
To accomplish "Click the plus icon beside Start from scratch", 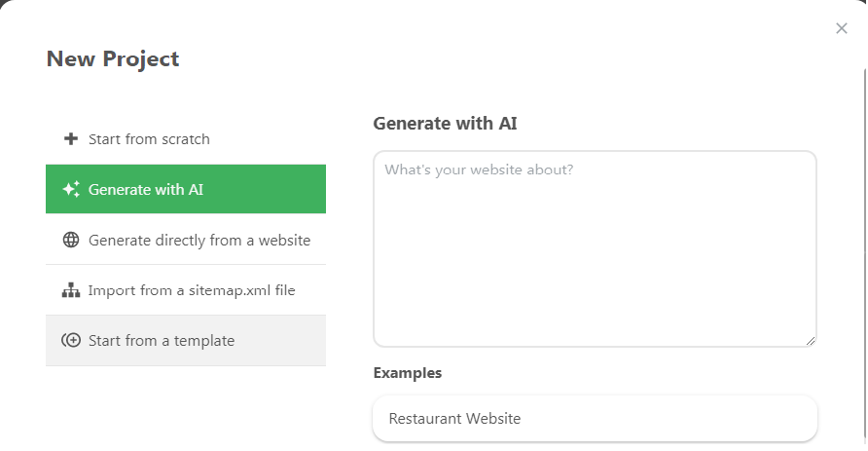I will point(70,139).
